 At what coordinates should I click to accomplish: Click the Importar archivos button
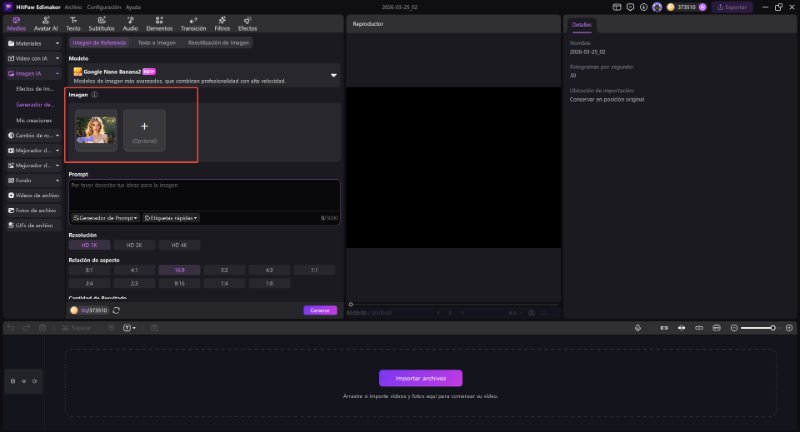click(420, 378)
